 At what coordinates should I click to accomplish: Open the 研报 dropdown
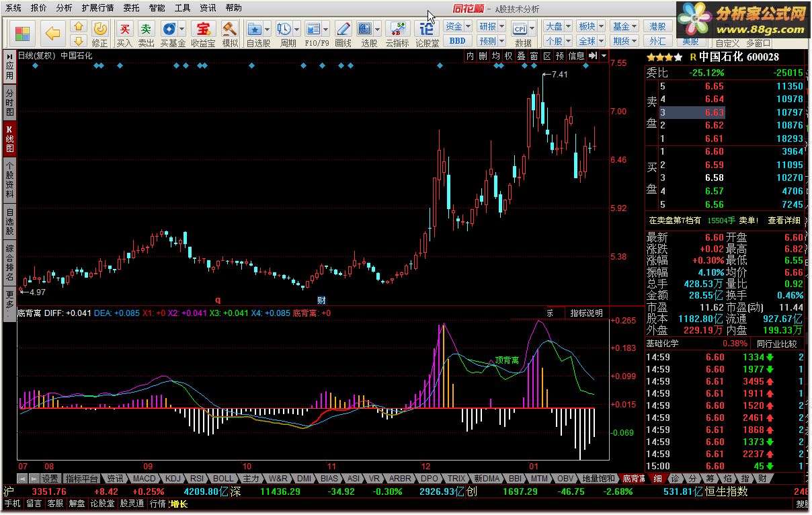click(492, 26)
